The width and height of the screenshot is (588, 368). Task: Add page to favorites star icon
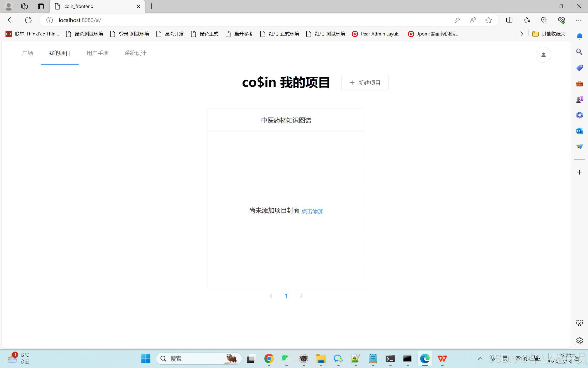click(x=488, y=20)
